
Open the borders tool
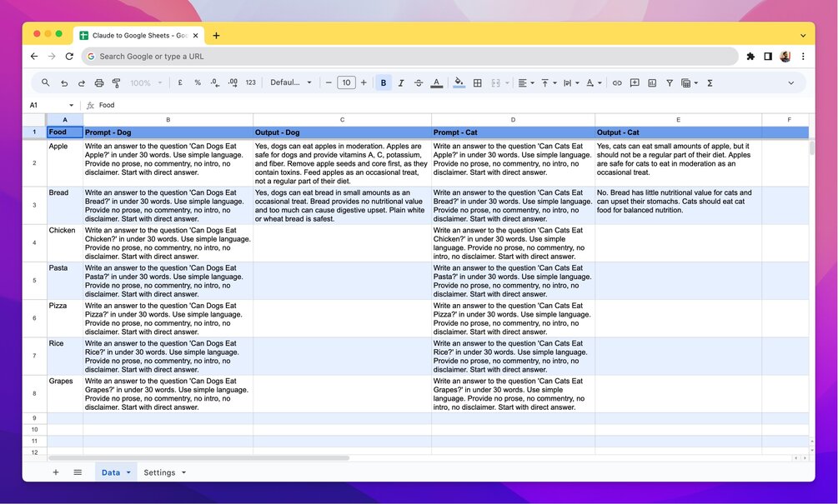point(478,82)
